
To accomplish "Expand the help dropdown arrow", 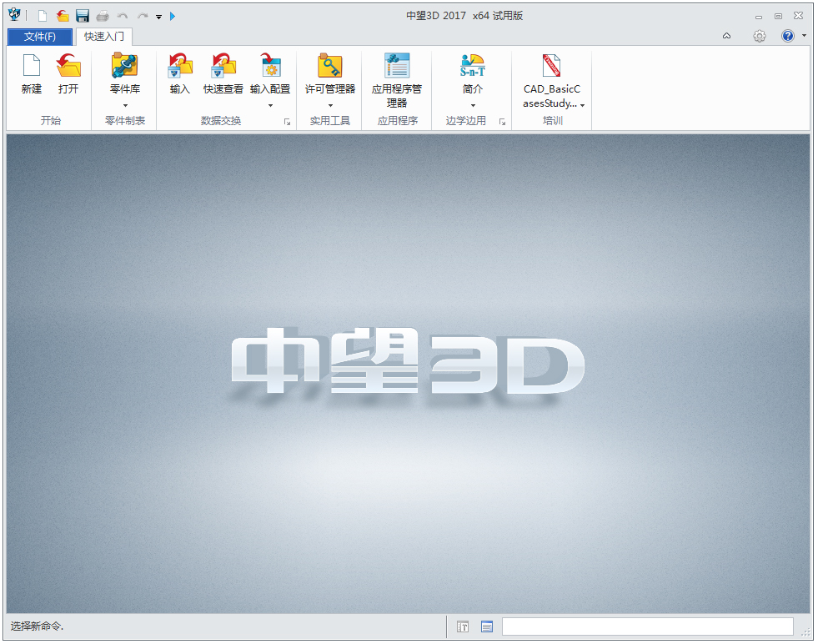I will pyautogui.click(x=805, y=36).
